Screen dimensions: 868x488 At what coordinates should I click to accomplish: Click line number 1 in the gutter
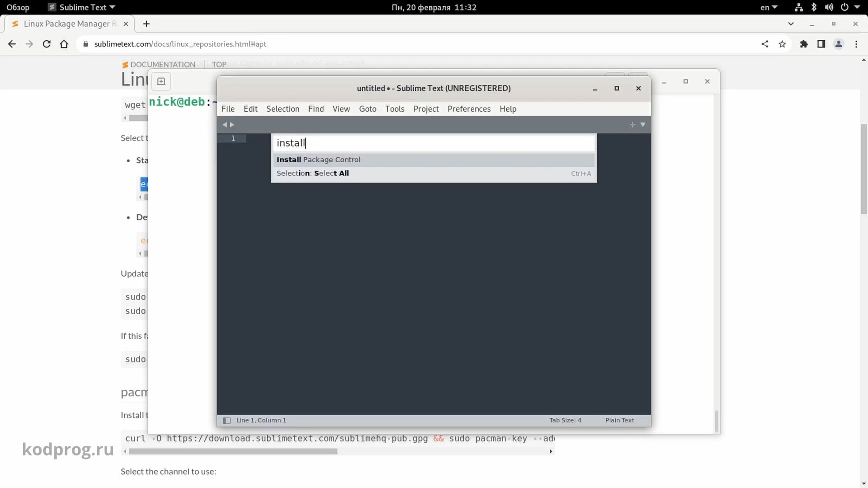coord(233,138)
